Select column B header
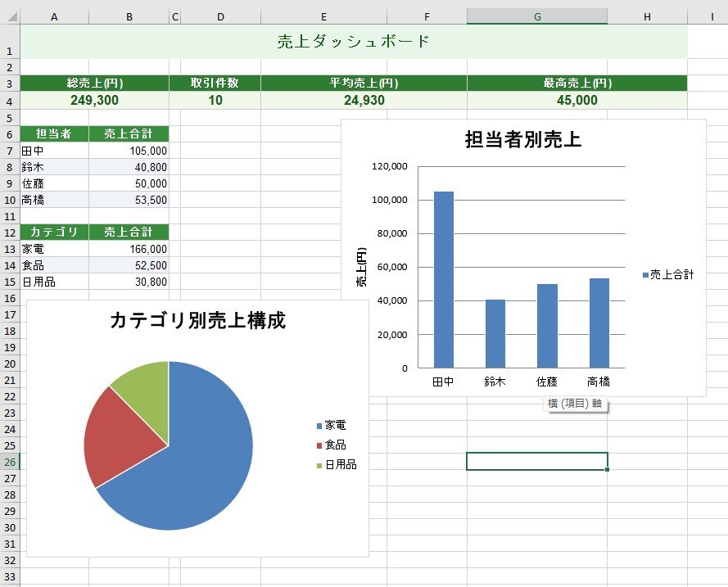This screenshot has width=728, height=587. click(129, 17)
